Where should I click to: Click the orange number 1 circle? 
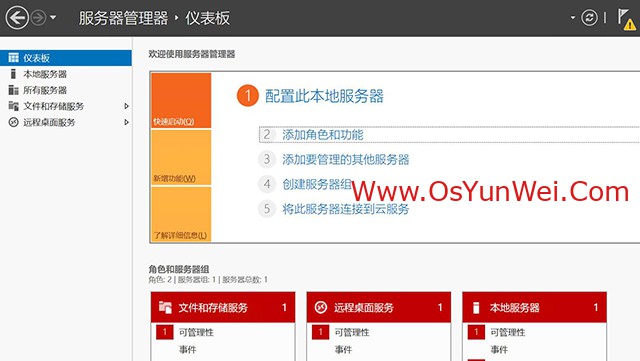tap(248, 96)
